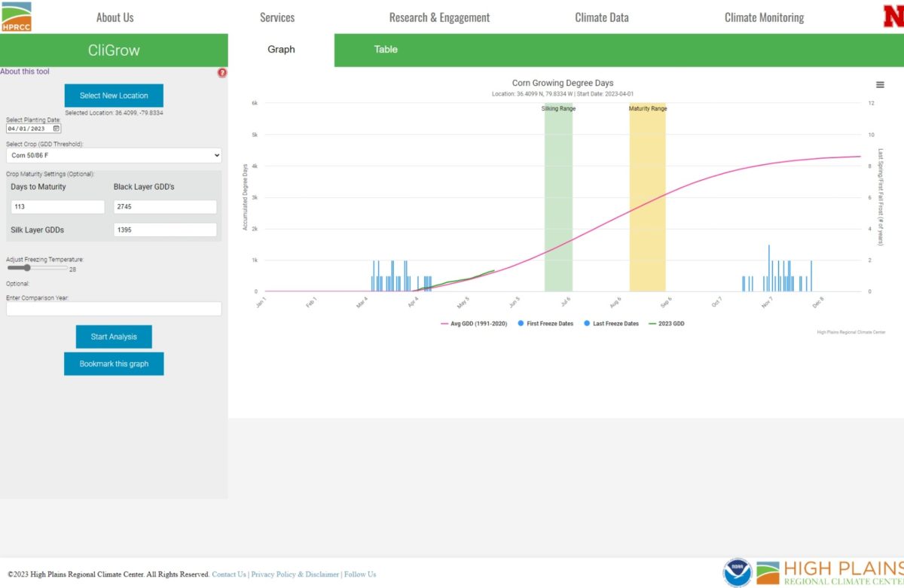Viewport: 904px width, 588px height.
Task: Toggle Last Freeze Dates legend series
Action: pos(610,324)
